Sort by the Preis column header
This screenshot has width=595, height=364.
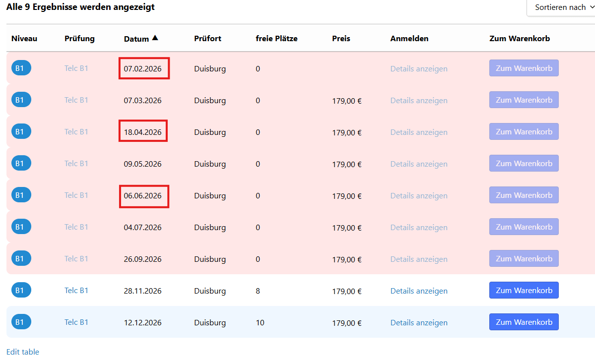pos(341,38)
